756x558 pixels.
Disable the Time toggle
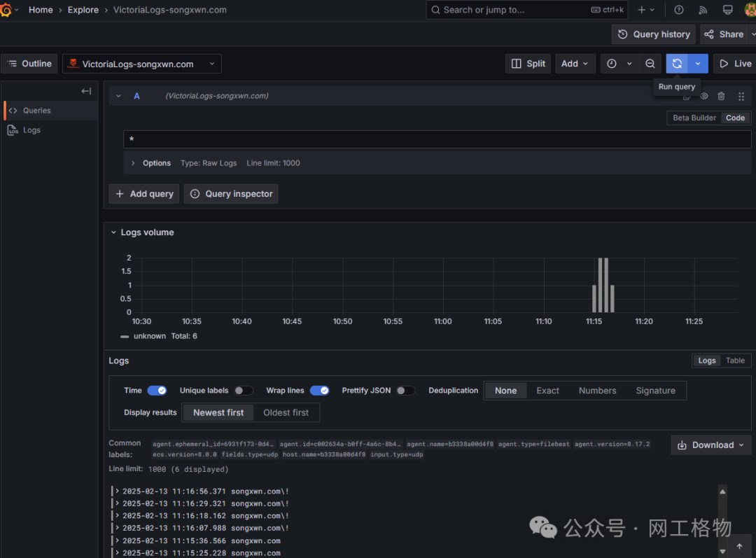pos(157,391)
